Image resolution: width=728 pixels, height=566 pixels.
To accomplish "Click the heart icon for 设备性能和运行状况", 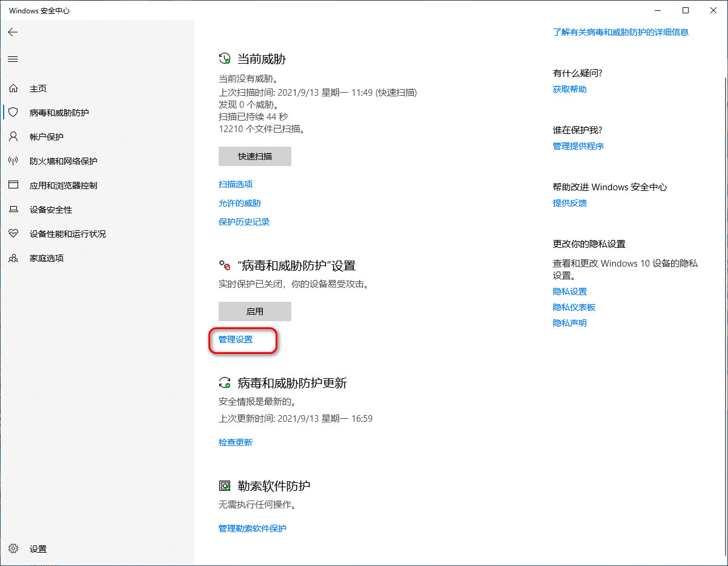I will click(x=13, y=234).
